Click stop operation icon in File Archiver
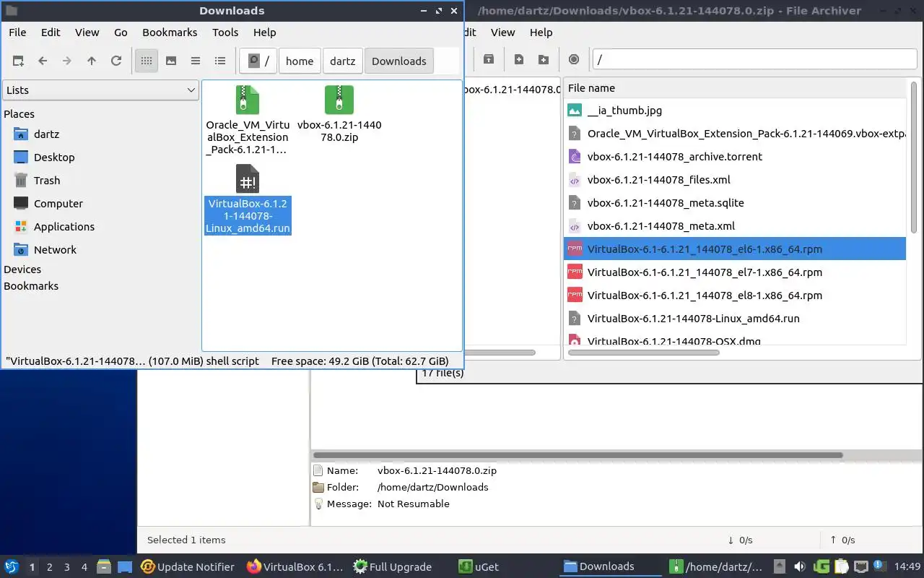The image size is (924, 578). click(574, 59)
